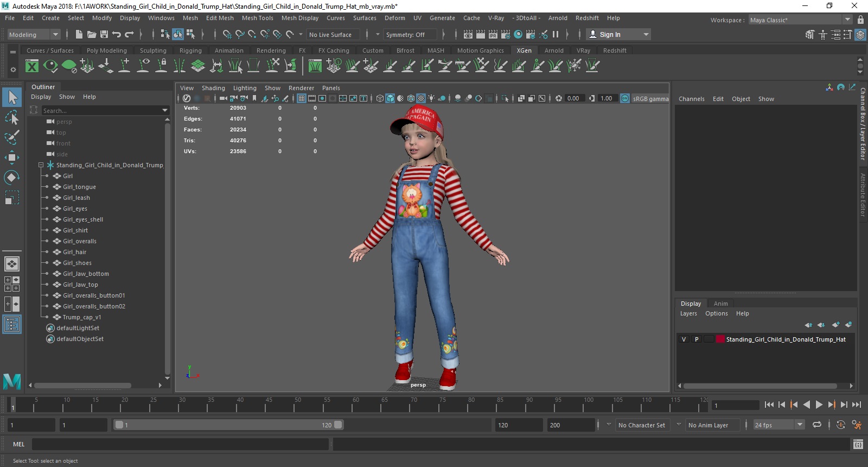Open the Deform menu

tap(394, 18)
